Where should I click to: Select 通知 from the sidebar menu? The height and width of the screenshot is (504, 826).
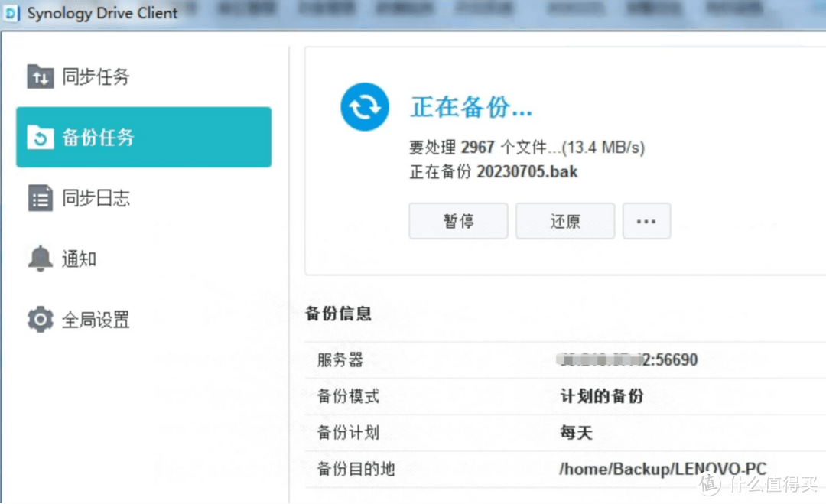coord(78,258)
